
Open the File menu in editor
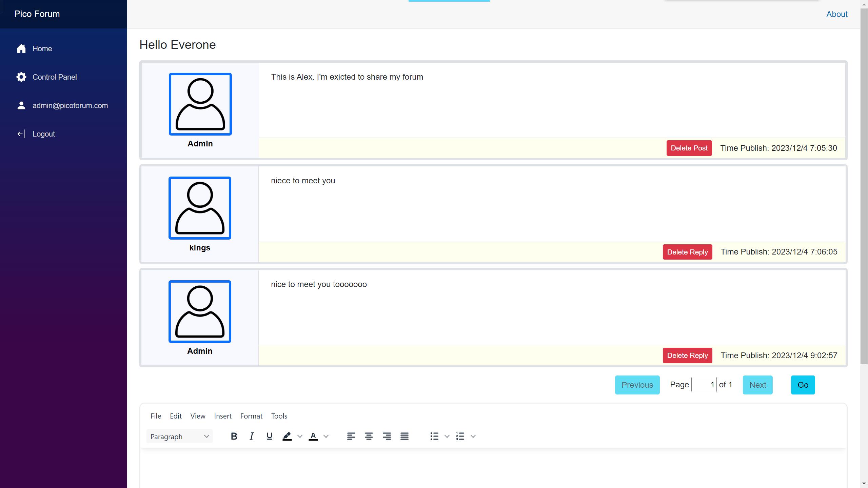[x=156, y=416]
